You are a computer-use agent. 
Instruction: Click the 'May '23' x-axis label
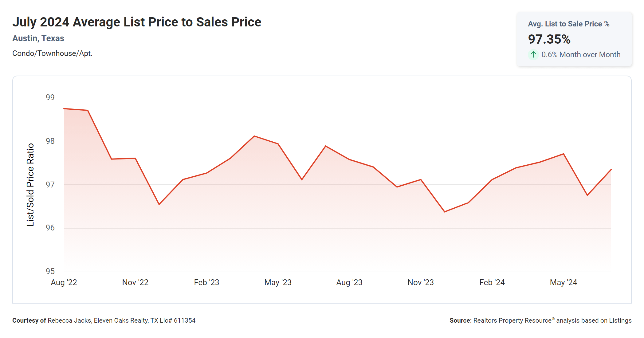(x=278, y=282)
